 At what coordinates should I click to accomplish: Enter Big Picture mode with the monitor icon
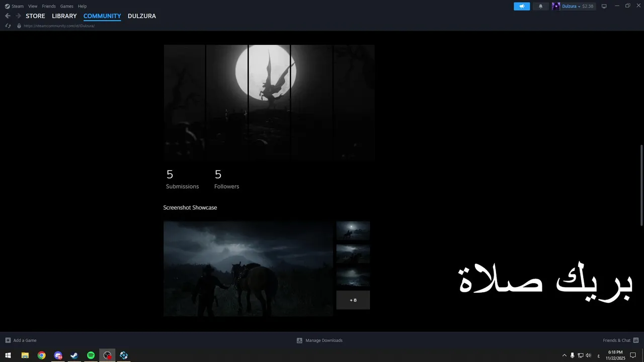coord(604,6)
